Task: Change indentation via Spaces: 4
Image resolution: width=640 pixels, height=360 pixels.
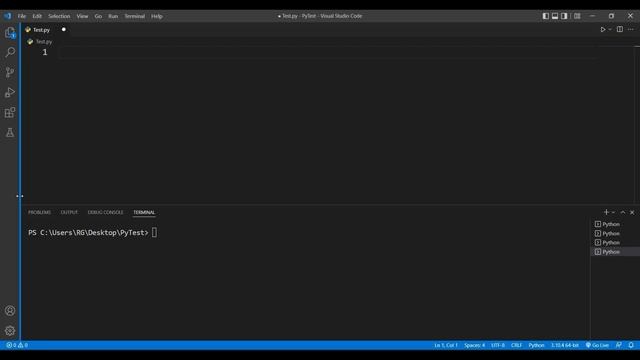Action: (x=474, y=345)
